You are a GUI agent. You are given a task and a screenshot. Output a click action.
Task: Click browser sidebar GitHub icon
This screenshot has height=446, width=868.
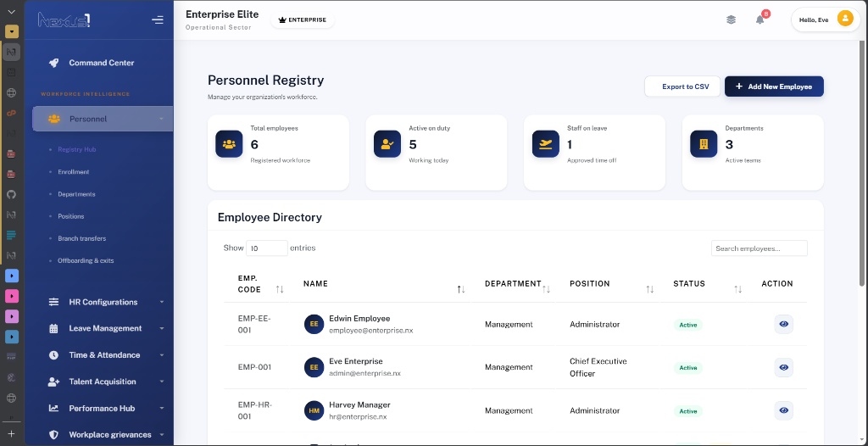pos(11,194)
